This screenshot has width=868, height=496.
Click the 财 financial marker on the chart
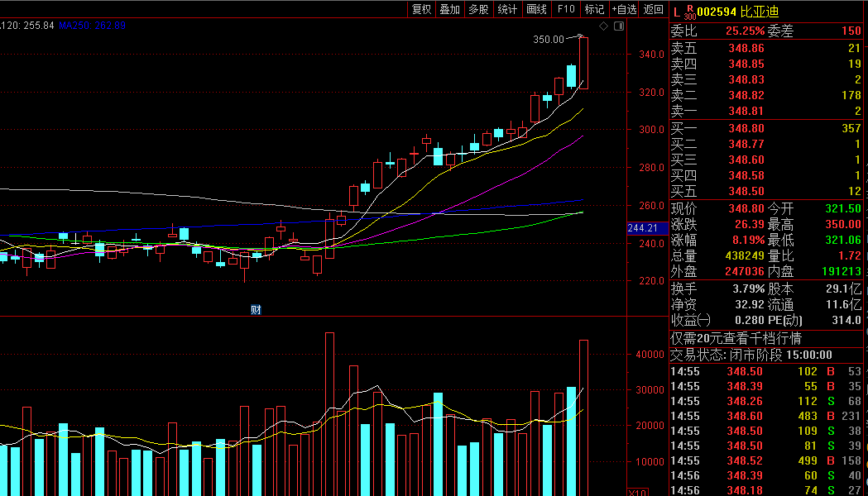pos(256,309)
